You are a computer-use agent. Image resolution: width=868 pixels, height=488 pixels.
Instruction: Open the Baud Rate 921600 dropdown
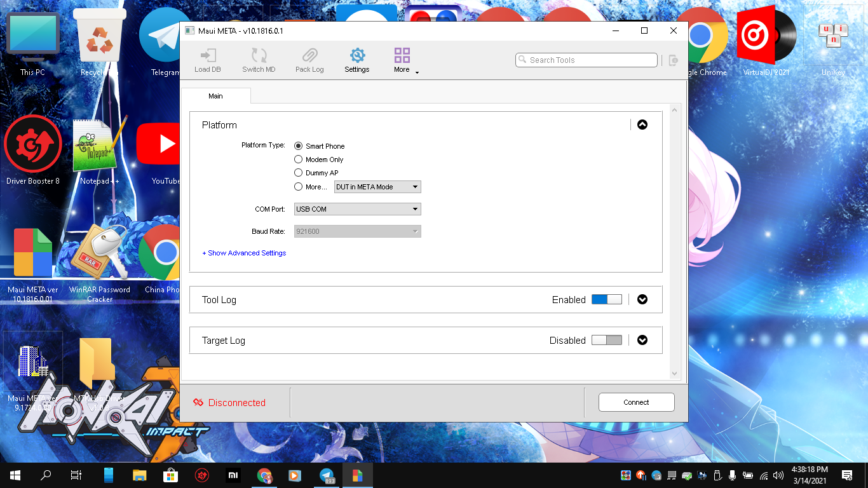[358, 231]
